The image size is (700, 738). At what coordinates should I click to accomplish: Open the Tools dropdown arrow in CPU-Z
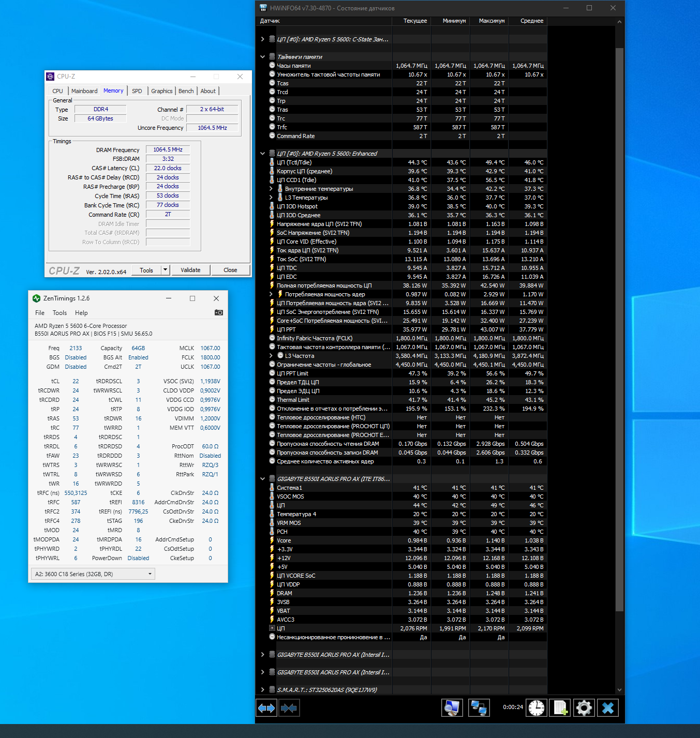click(166, 270)
